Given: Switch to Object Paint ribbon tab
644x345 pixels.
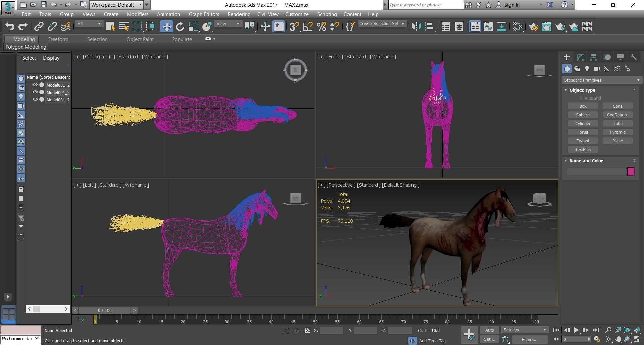Looking at the screenshot, I should tap(140, 39).
